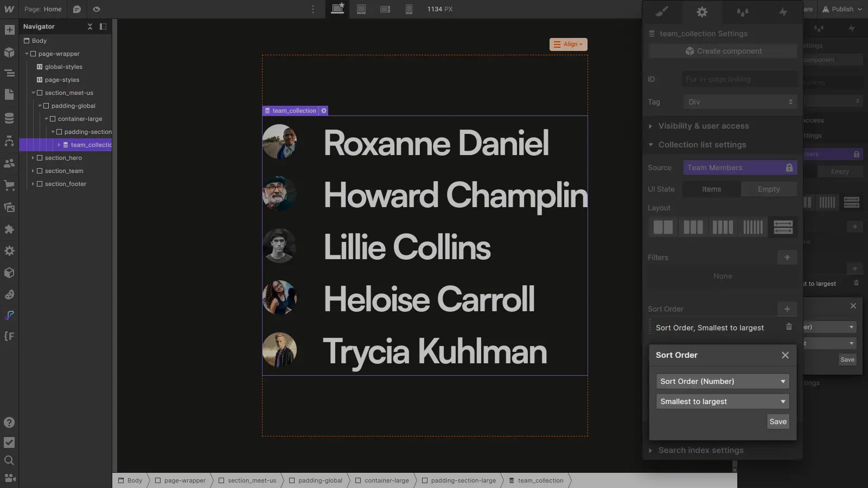Click the ID input field
Screen dimensions: 868x488
pos(739,79)
